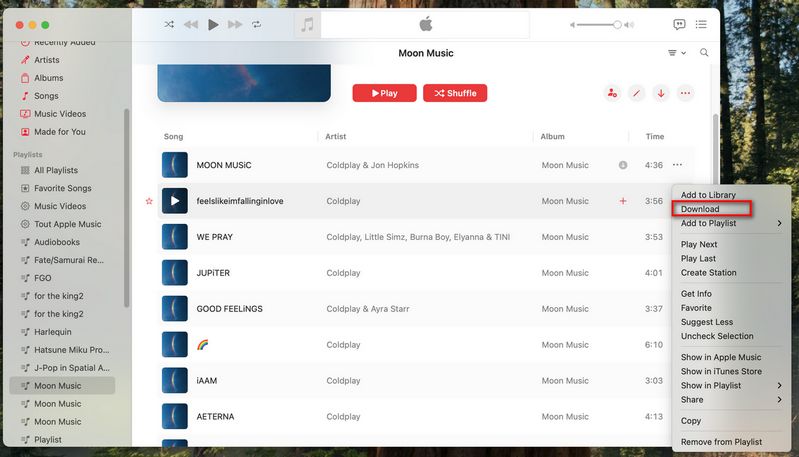Open Albums in sidebar
Screen dimensions: 799x457
pos(48,78)
